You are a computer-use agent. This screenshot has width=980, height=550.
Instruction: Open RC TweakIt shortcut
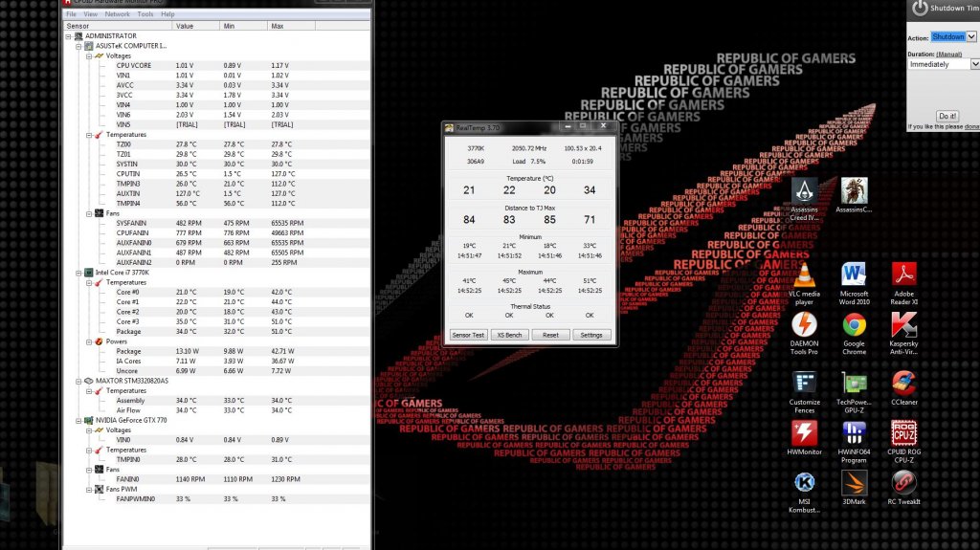pos(903,488)
